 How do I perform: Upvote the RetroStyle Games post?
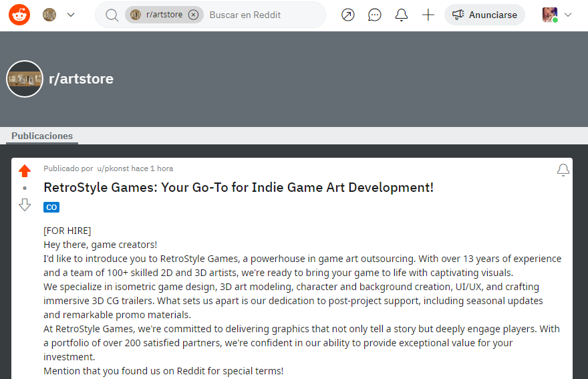click(25, 170)
